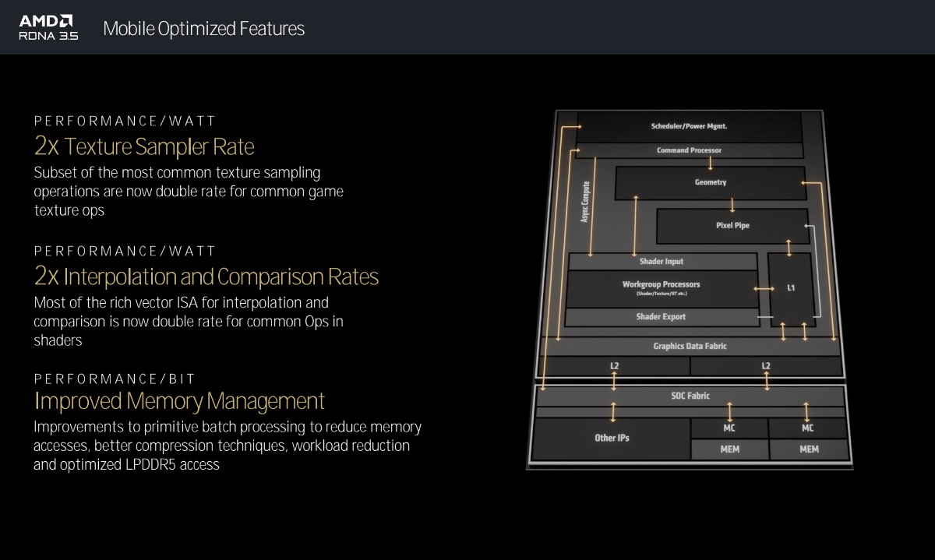This screenshot has width=935, height=560.
Task: Click the Mobile Optimized Features title
Action: pyautogui.click(x=203, y=29)
